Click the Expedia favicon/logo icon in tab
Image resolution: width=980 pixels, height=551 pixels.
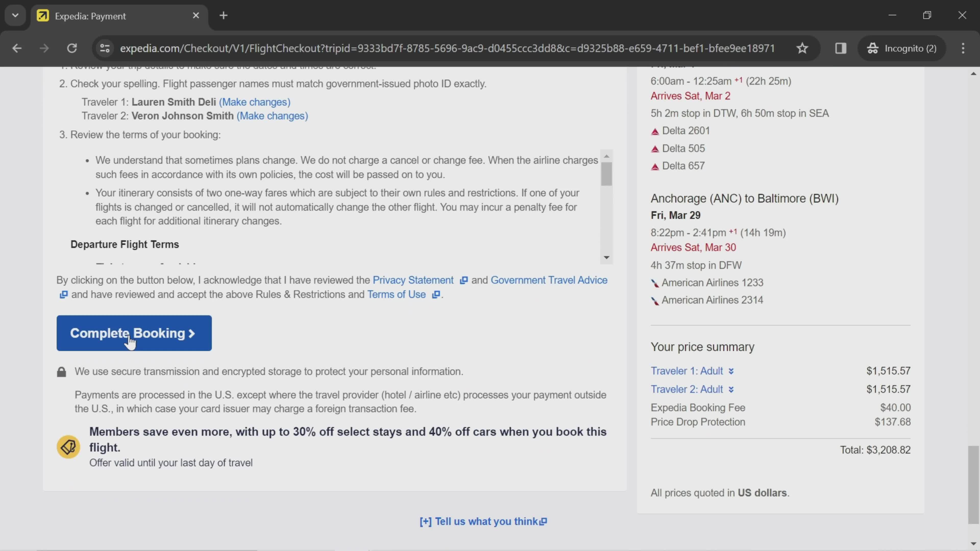click(x=42, y=16)
